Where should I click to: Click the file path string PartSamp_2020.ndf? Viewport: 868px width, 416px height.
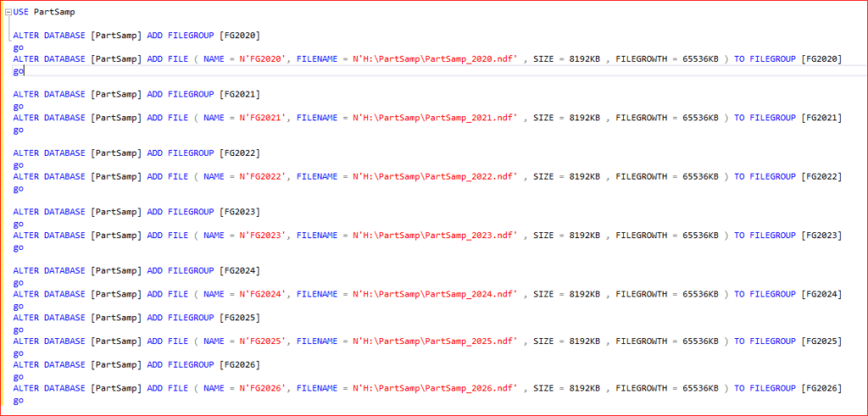435,58
